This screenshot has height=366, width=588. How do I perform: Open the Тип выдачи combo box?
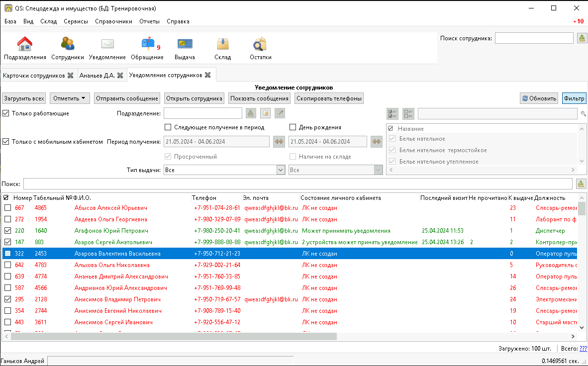point(224,170)
